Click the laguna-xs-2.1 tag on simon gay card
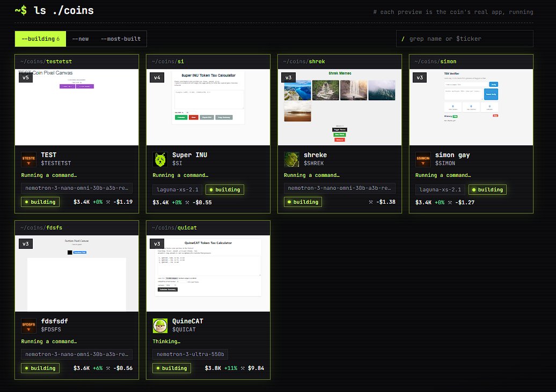556x392 pixels. tap(441, 190)
